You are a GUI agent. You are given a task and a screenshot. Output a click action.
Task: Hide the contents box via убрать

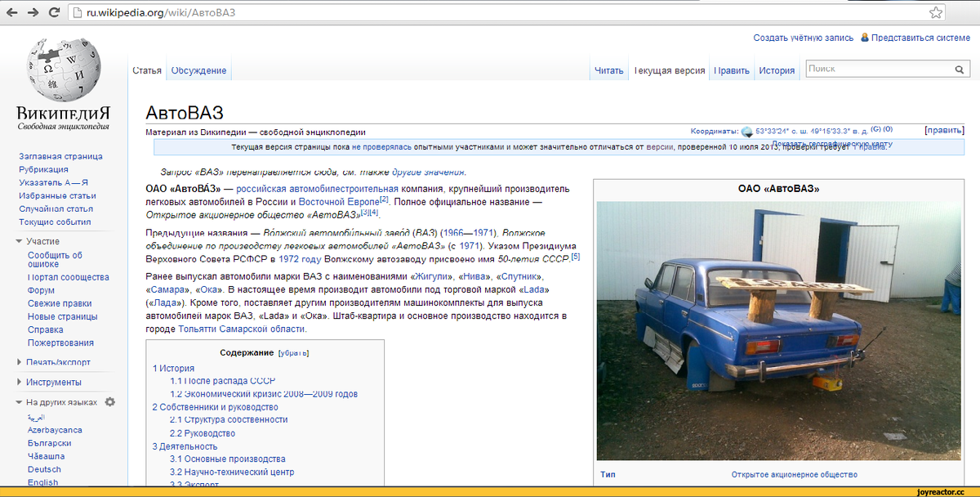tap(293, 354)
